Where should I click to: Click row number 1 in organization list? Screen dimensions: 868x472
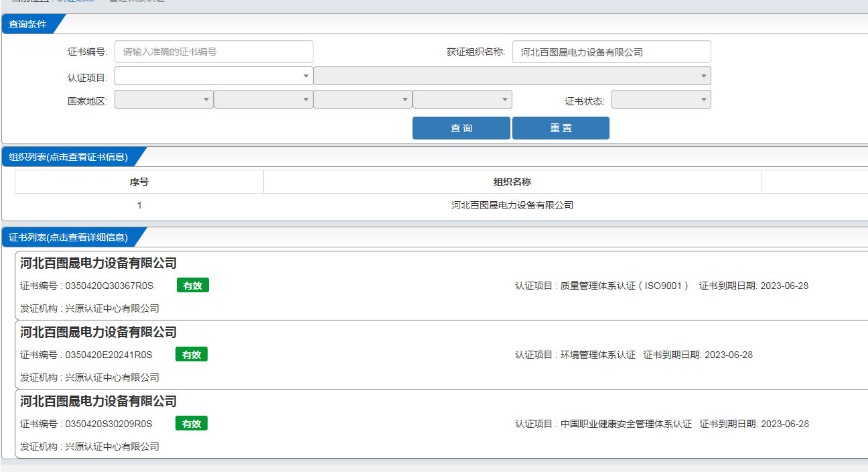[139, 205]
